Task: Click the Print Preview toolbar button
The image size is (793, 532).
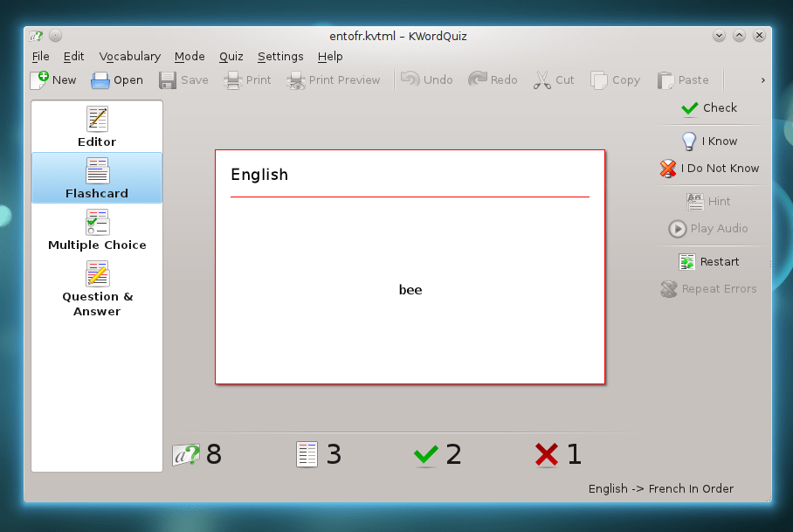Action: coord(333,80)
